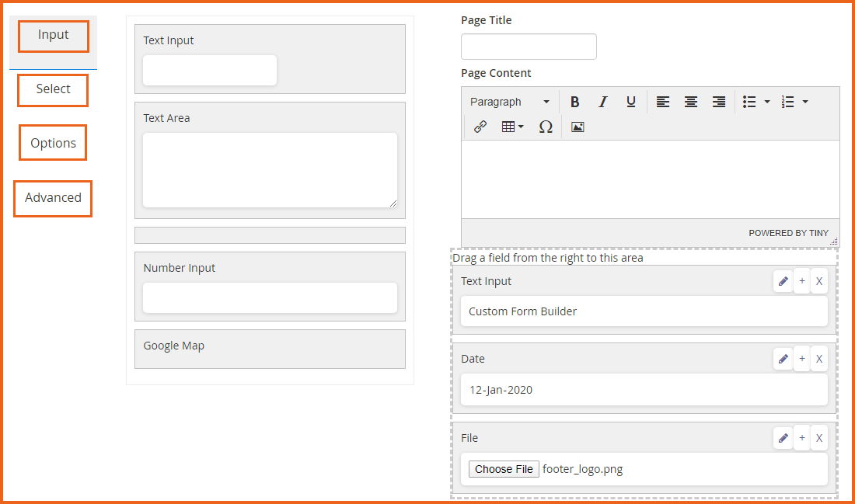Screen dimensions: 855x504
Task: Center align the page content
Action: click(690, 102)
